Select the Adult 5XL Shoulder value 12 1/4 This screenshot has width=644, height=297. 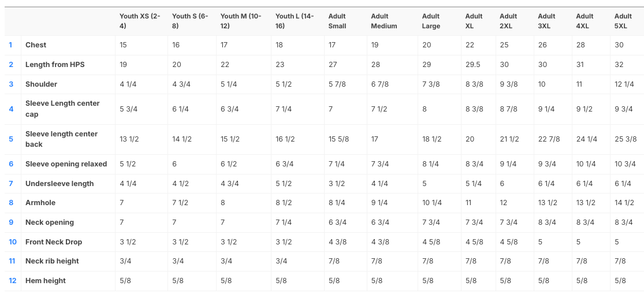coord(624,84)
